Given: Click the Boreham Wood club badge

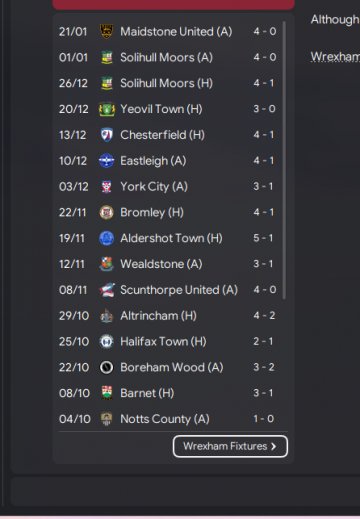Looking at the screenshot, I should pyautogui.click(x=107, y=367).
